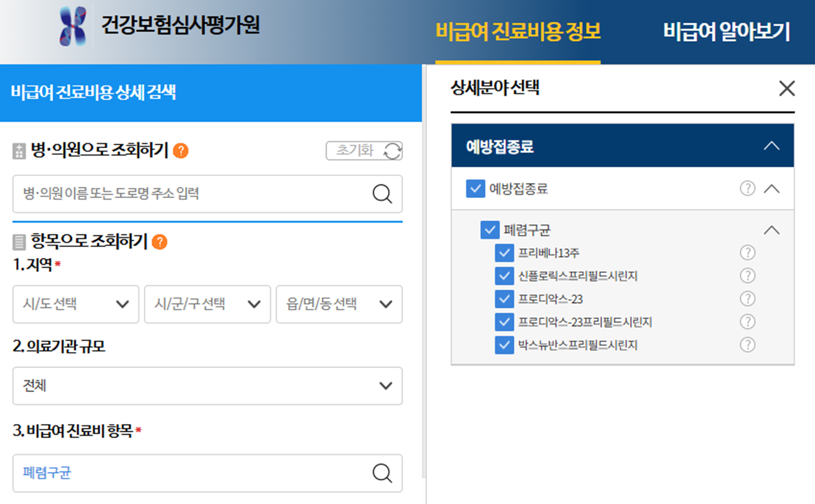Switch to 비급여 알아보기 tab
Viewport: 815px width, 504px height.
[x=726, y=32]
